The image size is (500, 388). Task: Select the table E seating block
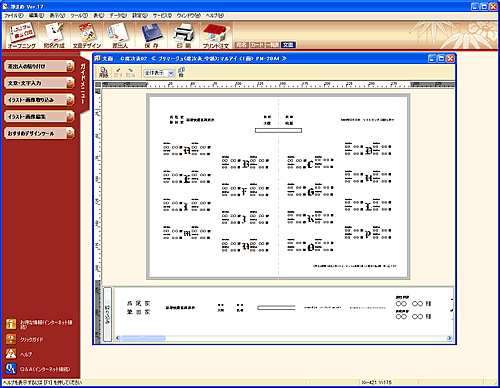tap(187, 177)
